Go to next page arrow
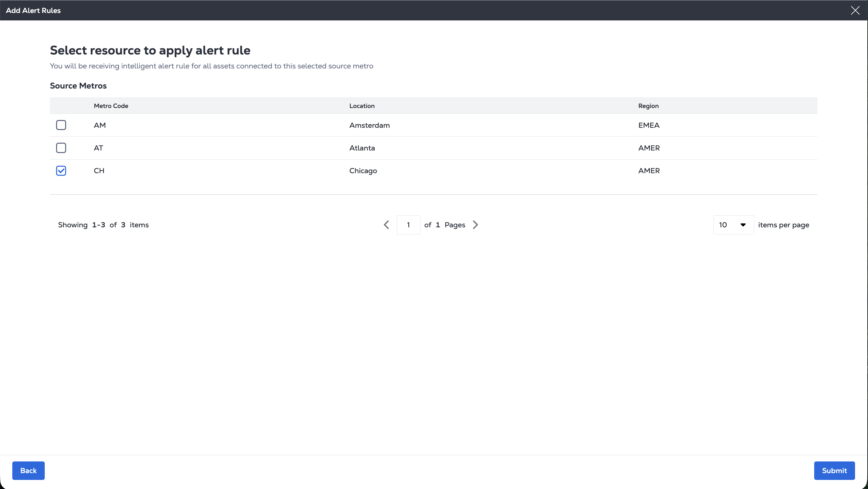The width and height of the screenshot is (868, 489). pos(475,225)
